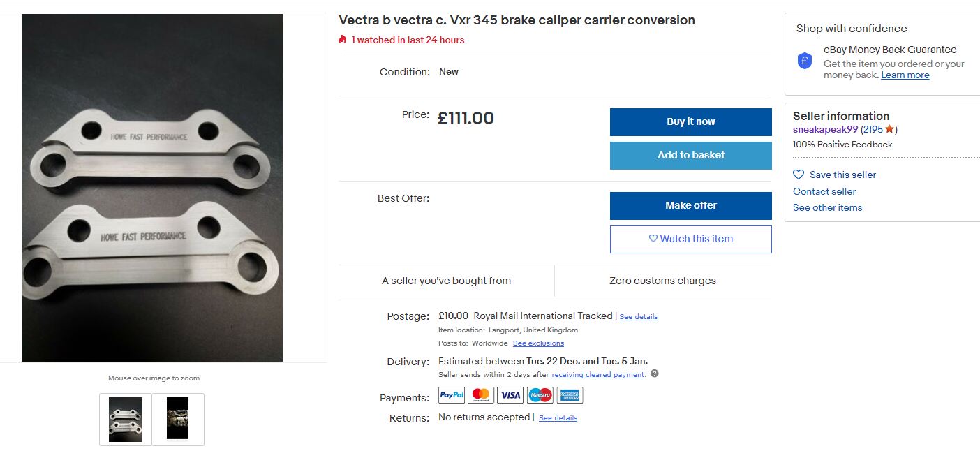The image size is (980, 451).
Task: Open postage See details link
Action: coord(638,317)
